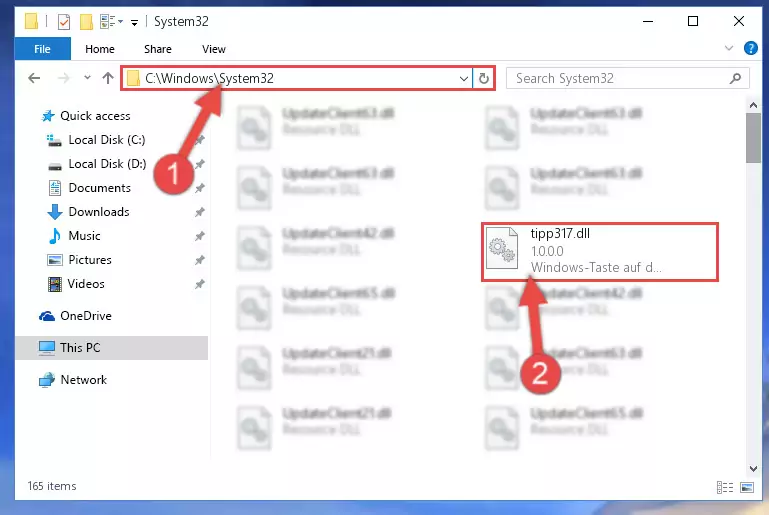
Task: Open the View ribbon tab
Action: click(214, 49)
